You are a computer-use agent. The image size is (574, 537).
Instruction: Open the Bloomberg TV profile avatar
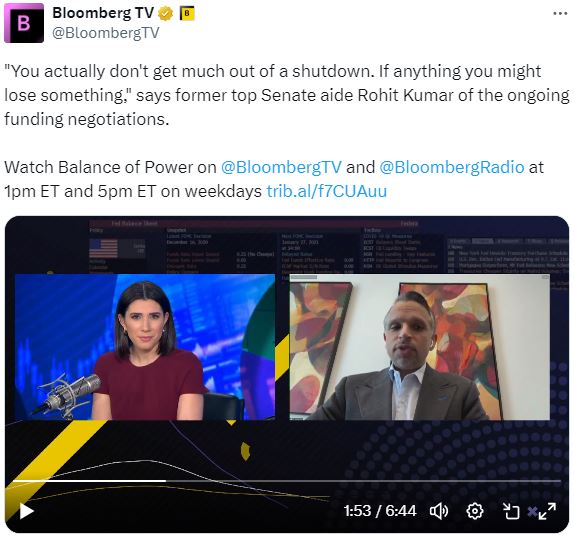[x=24, y=23]
